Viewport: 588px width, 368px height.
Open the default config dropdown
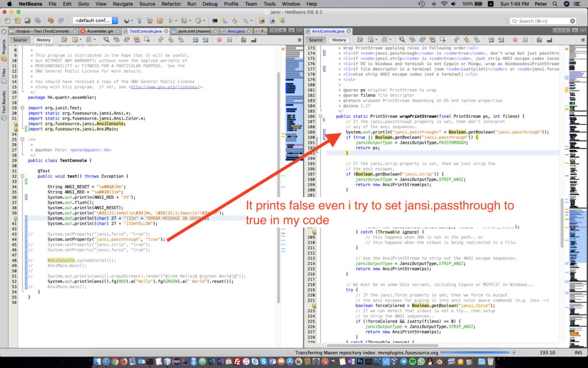(x=96, y=21)
